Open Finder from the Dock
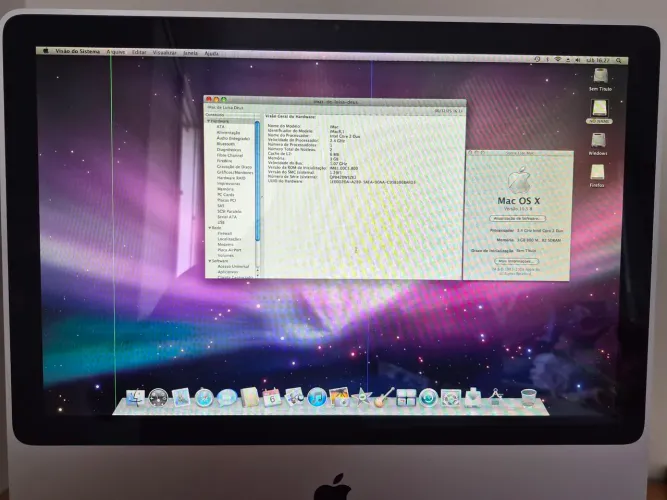Image resolution: width=667 pixels, height=500 pixels. tap(135, 398)
